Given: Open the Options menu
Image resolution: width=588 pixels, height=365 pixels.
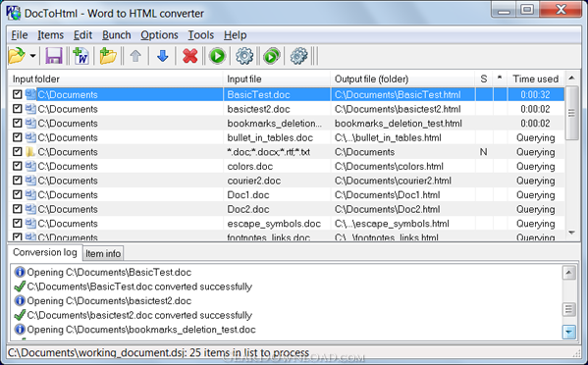Looking at the screenshot, I should tap(159, 35).
